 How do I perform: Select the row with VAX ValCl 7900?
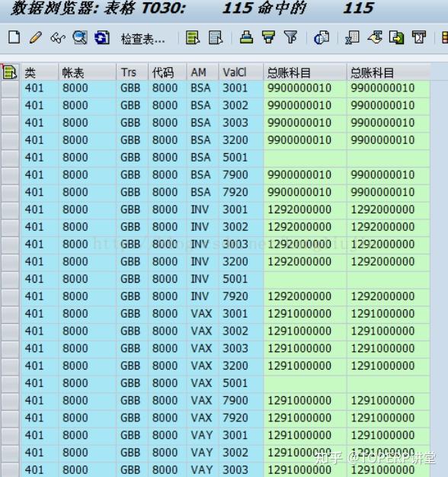[x=11, y=401]
